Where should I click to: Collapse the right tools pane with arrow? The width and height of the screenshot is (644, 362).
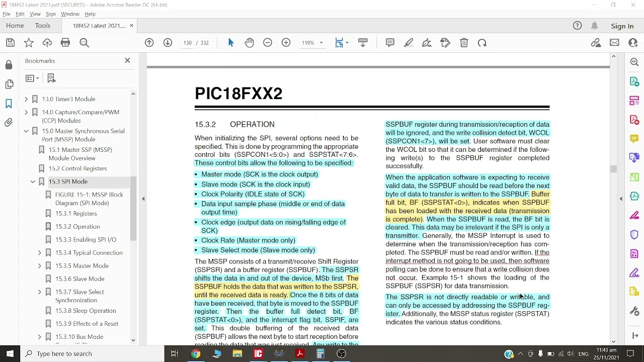point(621,199)
